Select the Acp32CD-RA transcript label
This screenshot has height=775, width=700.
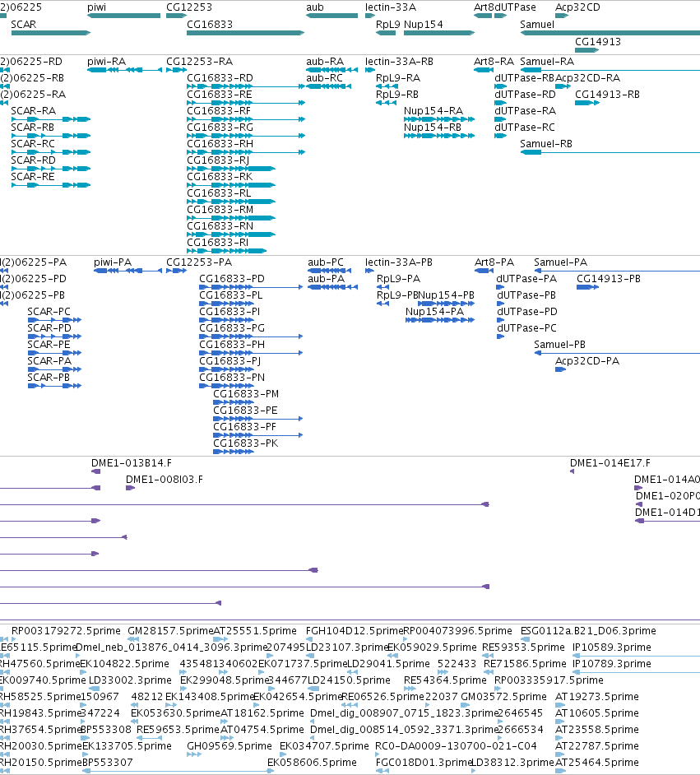(587, 78)
